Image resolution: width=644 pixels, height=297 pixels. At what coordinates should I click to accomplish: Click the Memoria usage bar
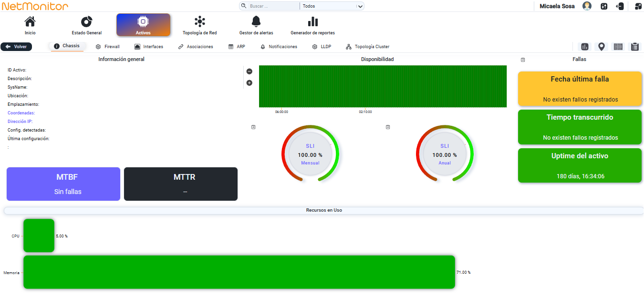(x=239, y=272)
